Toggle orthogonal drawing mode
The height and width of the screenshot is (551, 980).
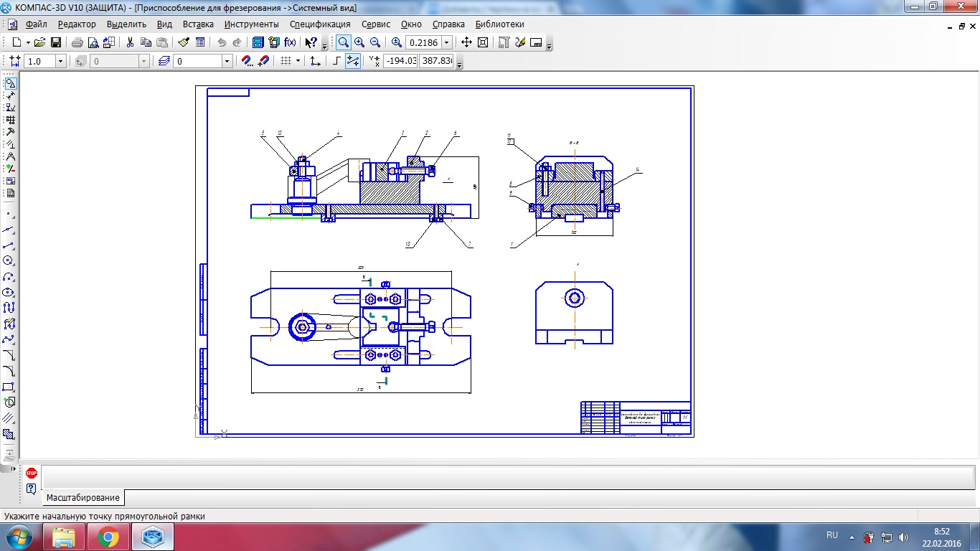click(x=337, y=62)
